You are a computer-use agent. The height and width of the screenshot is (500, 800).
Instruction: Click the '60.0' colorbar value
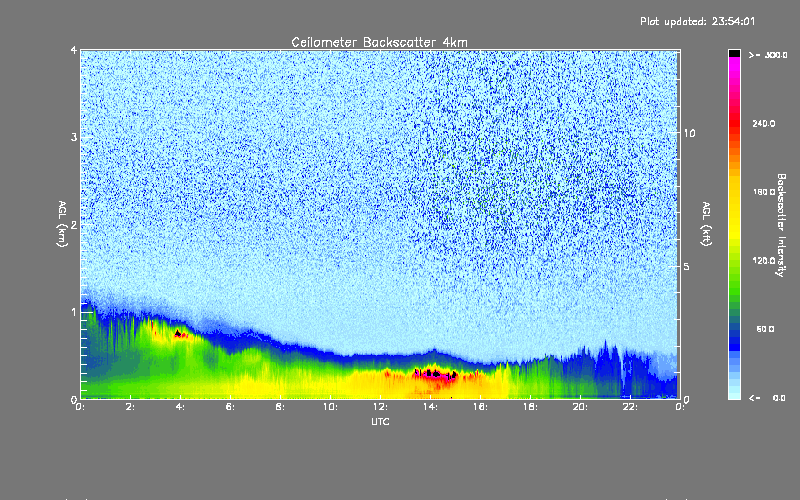click(x=765, y=329)
